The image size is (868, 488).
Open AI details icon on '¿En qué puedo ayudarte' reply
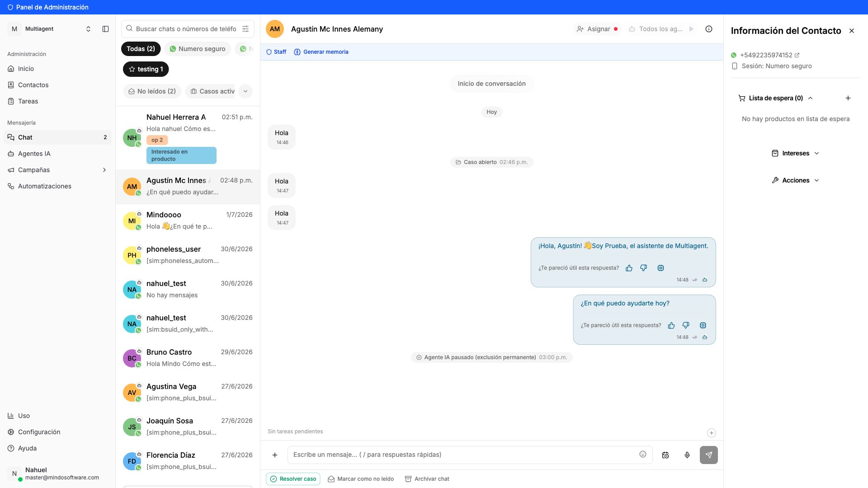pyautogui.click(x=703, y=325)
